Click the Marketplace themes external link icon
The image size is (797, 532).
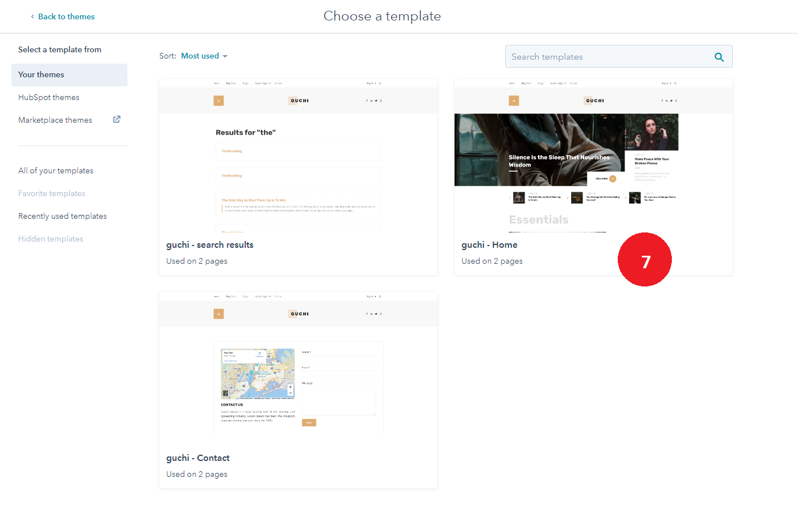[x=117, y=119]
